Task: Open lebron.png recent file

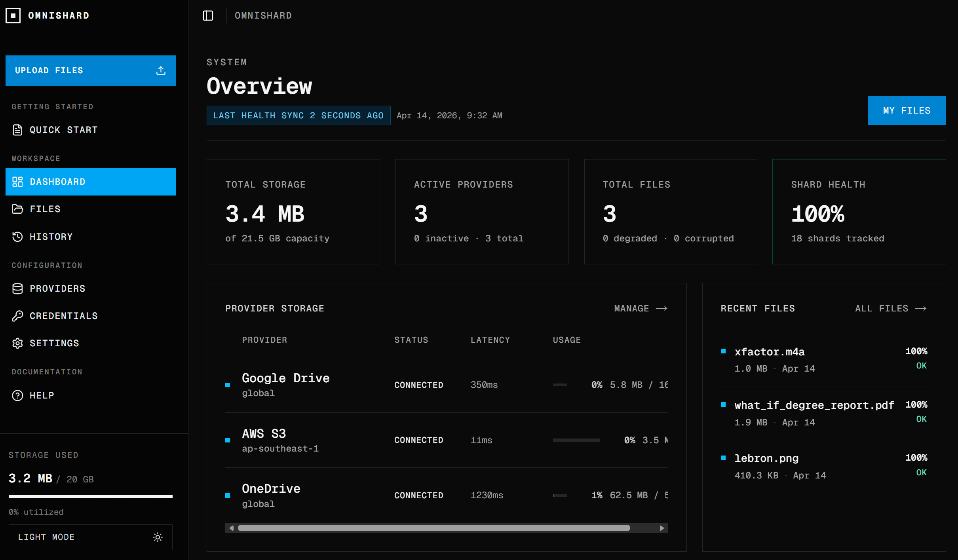Action: click(824, 467)
